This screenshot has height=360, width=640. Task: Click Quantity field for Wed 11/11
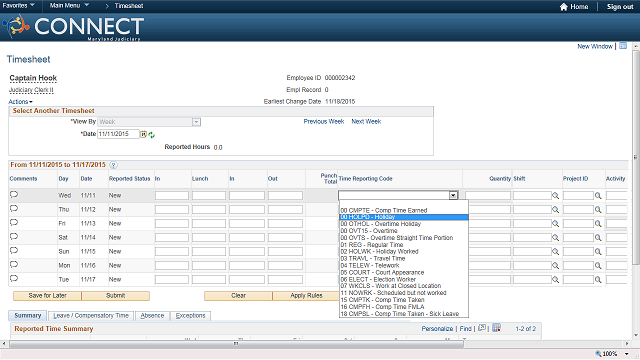[x=488, y=196]
